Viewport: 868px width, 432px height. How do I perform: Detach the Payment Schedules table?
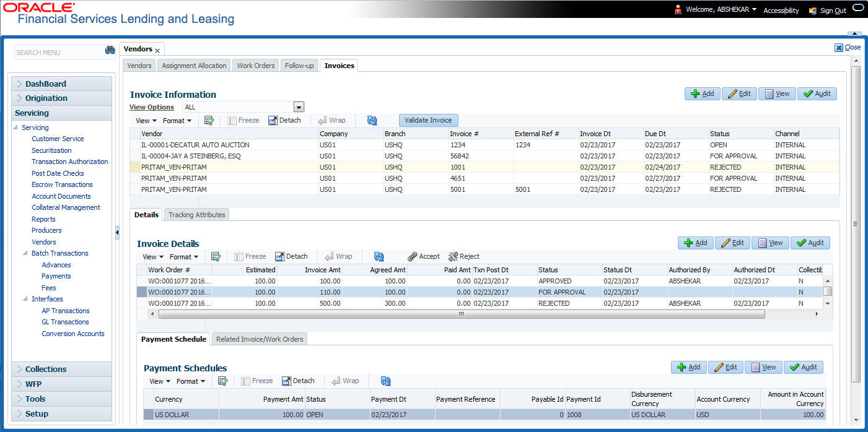click(299, 381)
